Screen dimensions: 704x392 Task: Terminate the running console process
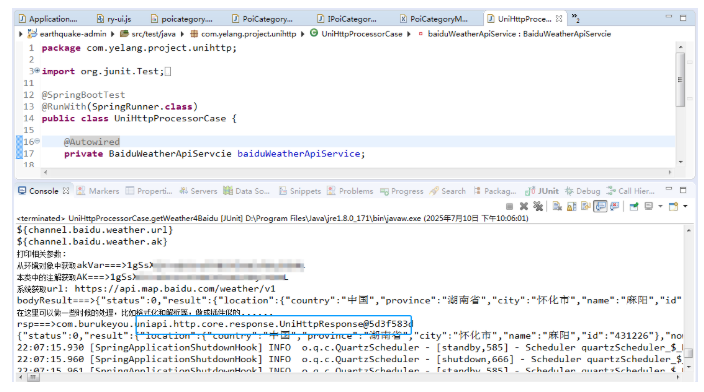(509, 207)
